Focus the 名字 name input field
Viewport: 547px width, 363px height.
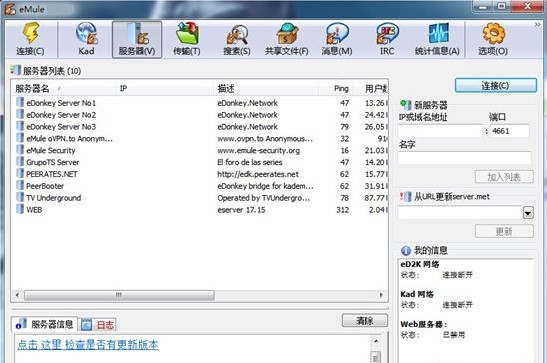[465, 158]
